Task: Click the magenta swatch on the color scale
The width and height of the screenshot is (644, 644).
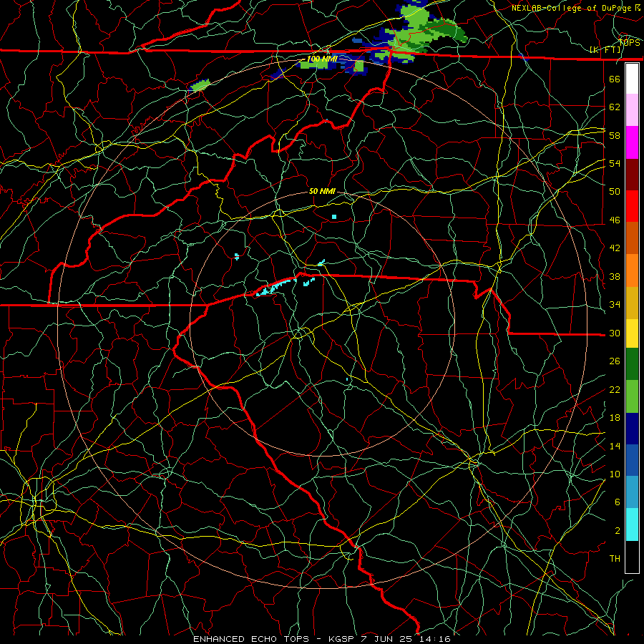Action: [x=632, y=142]
